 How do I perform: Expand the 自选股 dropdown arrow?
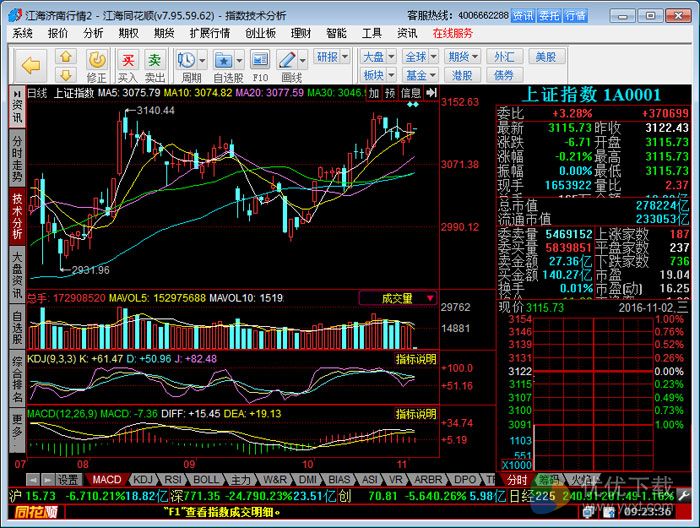point(239,60)
